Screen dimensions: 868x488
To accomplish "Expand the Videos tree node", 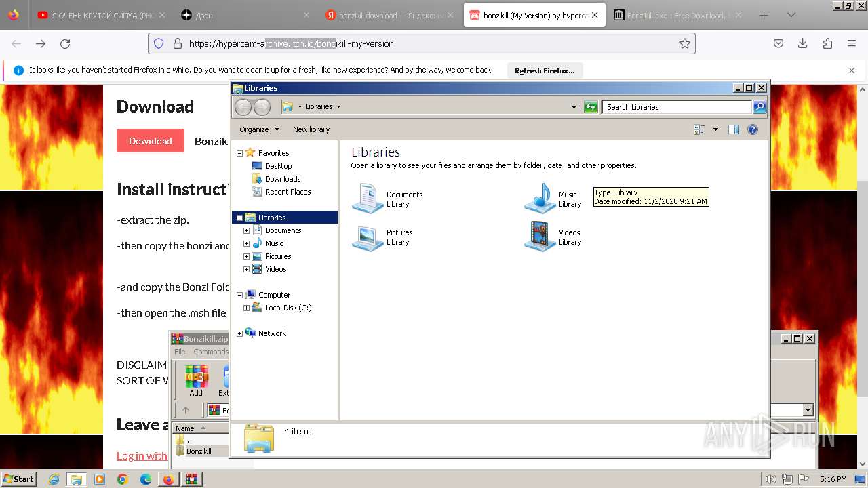I will pyautogui.click(x=247, y=269).
